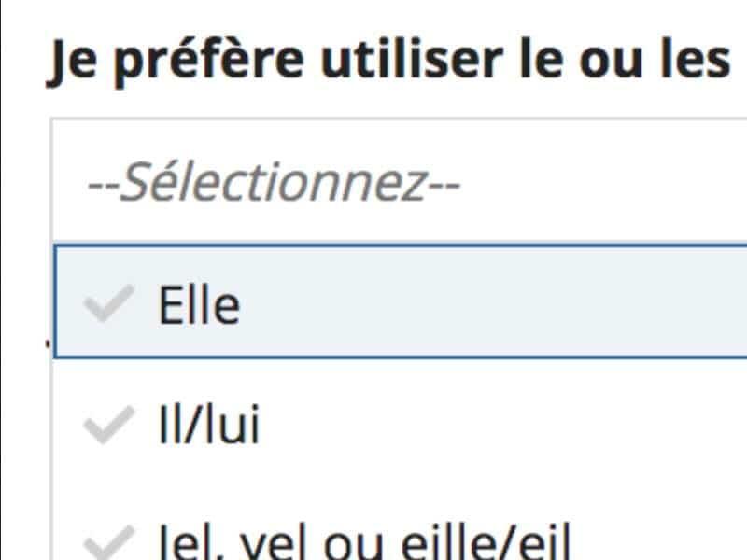Toggle the Elle selection checkmark
This screenshot has width=747, height=560.
coord(109,305)
